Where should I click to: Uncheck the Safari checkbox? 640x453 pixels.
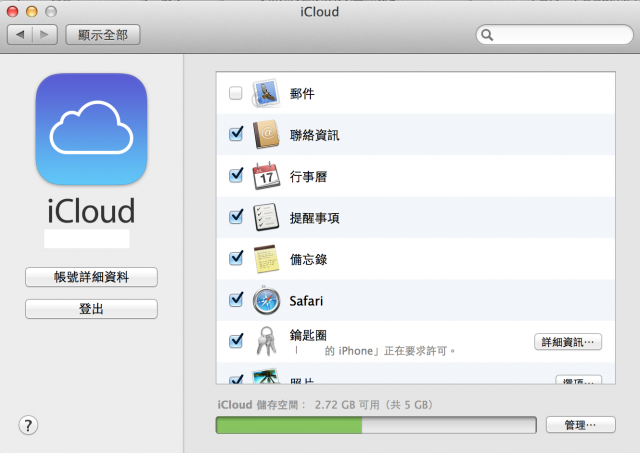point(236,299)
